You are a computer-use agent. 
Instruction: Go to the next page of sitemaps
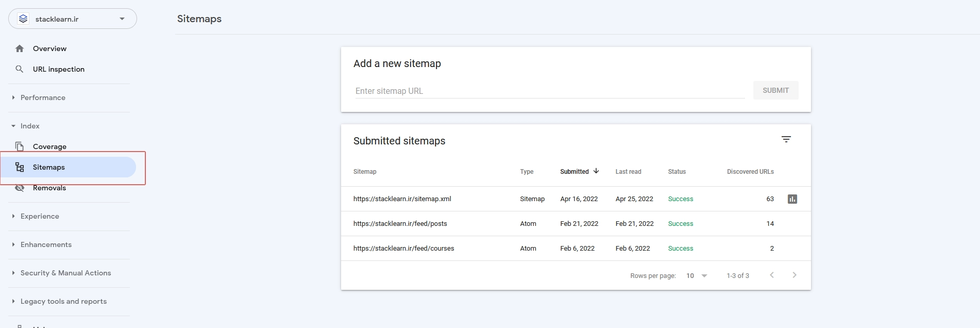tap(795, 275)
